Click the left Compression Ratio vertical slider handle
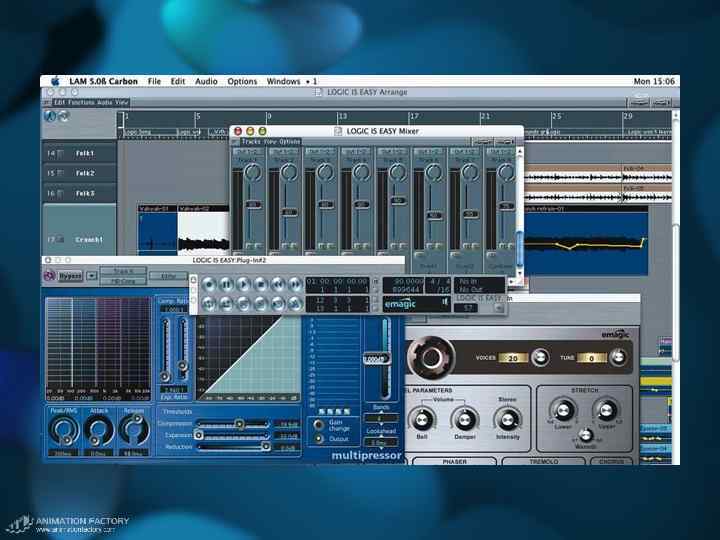Screen dimensions: 720x540 pos(164,377)
